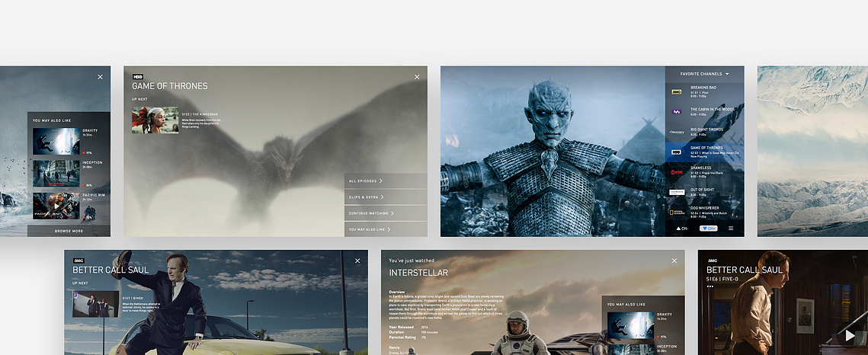Click the S1E7 | Bingo episode label
This screenshot has height=355, width=868.
(133, 298)
